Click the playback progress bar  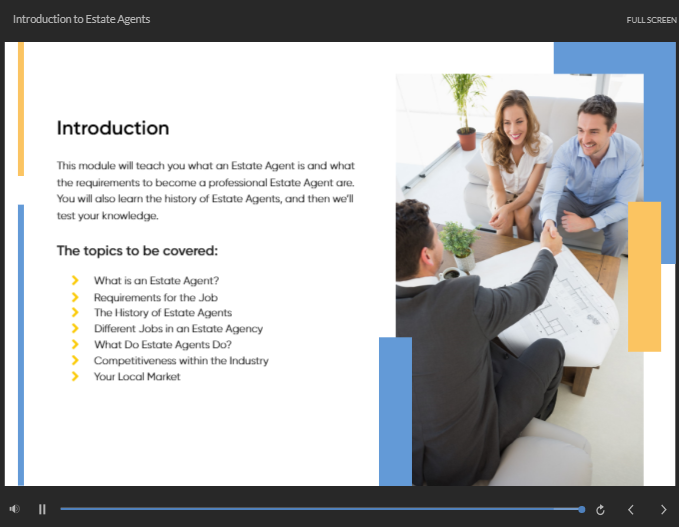(323, 509)
